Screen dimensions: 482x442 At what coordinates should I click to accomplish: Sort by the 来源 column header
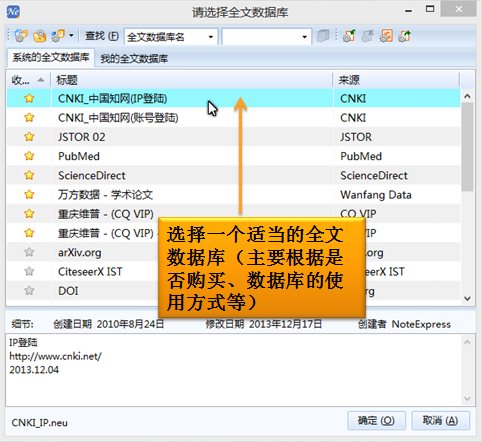click(396, 80)
